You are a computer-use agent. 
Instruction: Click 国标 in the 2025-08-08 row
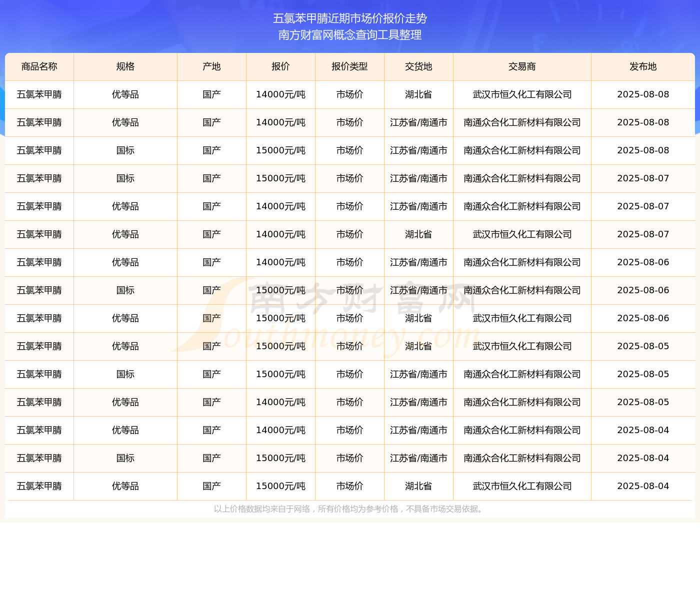125,150
